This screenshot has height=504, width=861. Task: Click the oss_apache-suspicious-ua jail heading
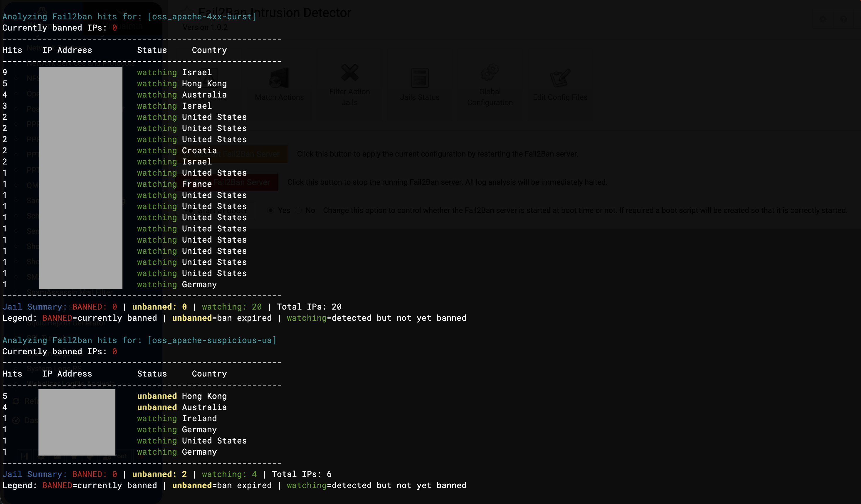pos(212,340)
